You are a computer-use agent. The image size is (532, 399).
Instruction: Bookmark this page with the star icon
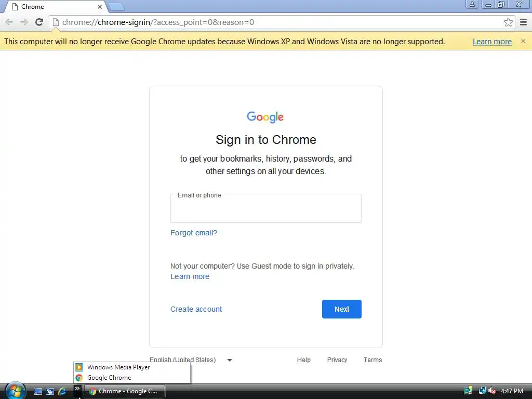508,22
